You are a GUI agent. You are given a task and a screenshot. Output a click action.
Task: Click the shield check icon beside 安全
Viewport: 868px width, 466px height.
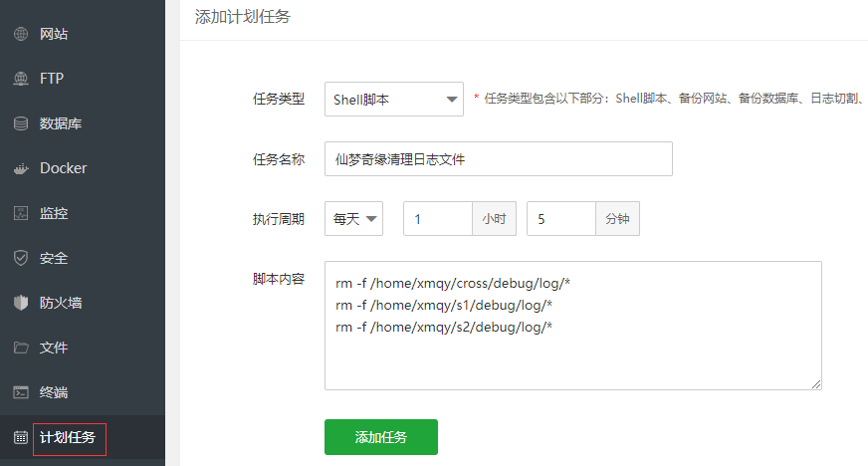pyautogui.click(x=20, y=258)
